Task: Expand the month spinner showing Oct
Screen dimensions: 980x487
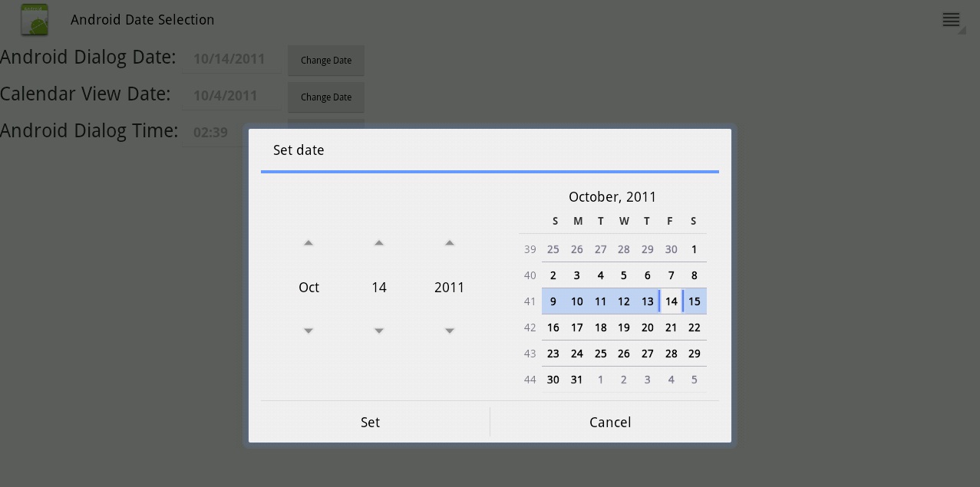Action: (x=309, y=287)
